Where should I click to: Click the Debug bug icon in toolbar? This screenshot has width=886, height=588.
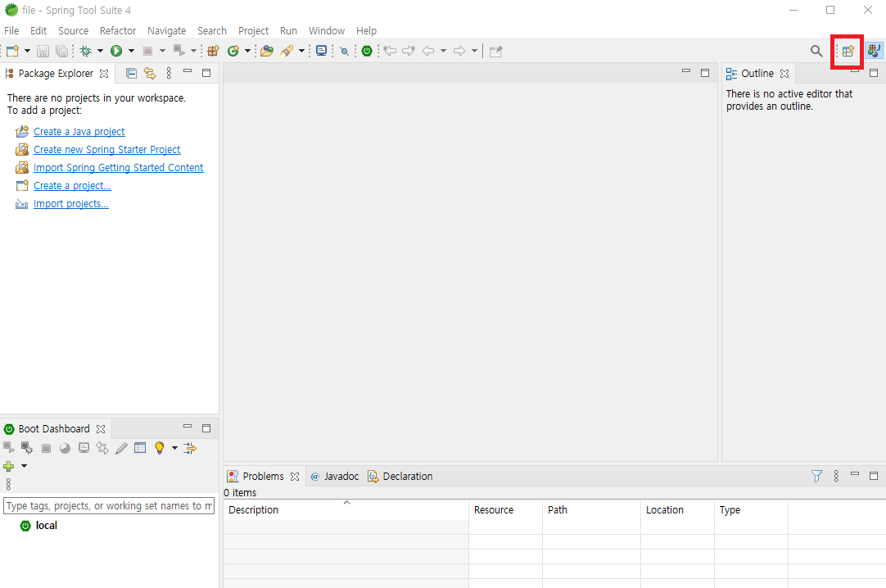(x=86, y=51)
